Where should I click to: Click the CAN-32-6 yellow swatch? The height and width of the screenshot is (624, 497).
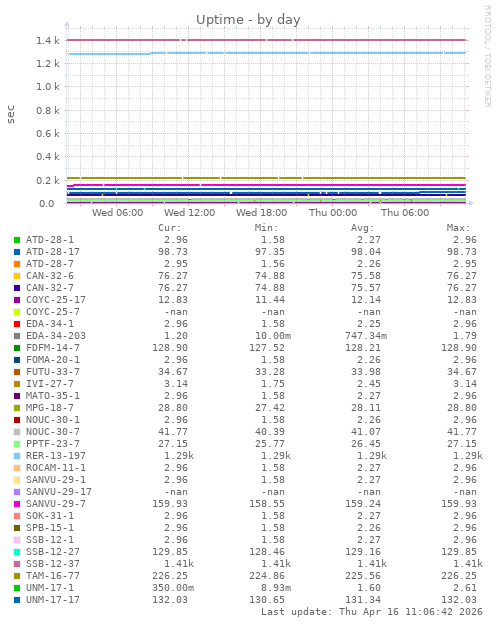(x=17, y=276)
